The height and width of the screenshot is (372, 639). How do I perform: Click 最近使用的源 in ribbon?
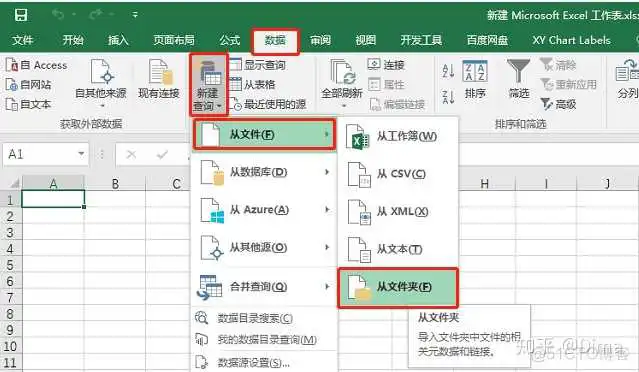point(268,104)
